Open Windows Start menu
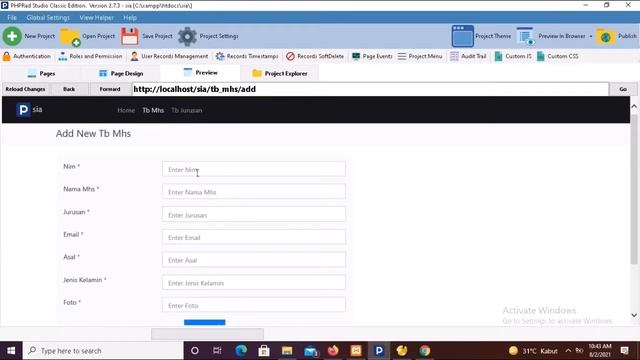640x360 pixels. click(x=11, y=351)
